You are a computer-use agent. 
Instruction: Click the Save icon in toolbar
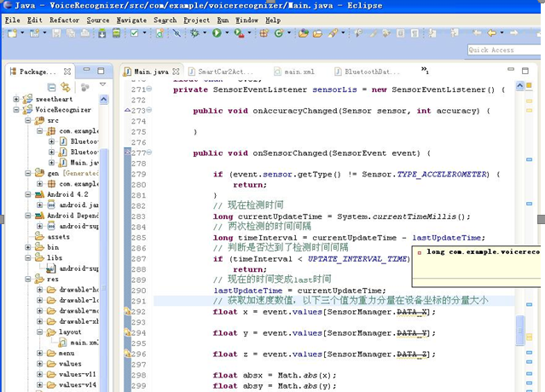point(56,33)
